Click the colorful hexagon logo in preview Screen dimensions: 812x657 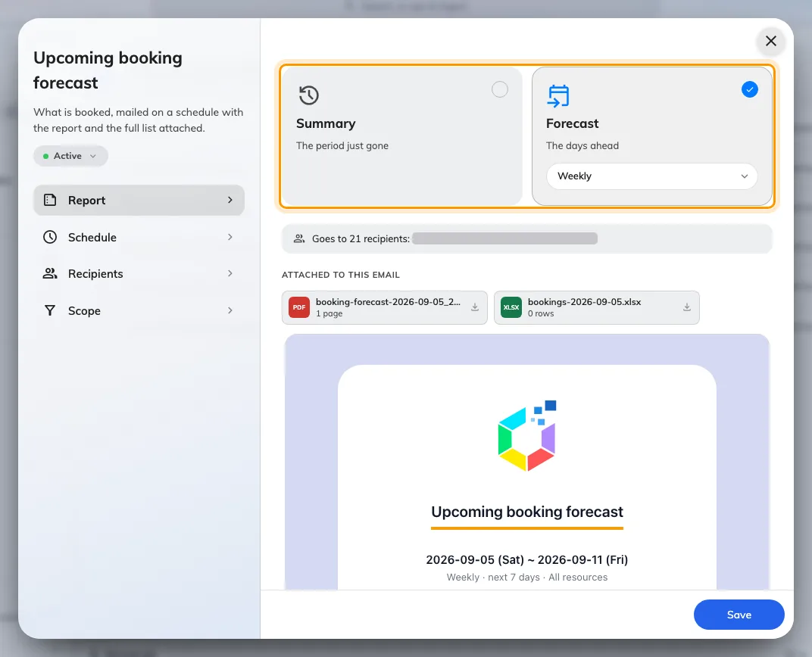click(x=527, y=435)
